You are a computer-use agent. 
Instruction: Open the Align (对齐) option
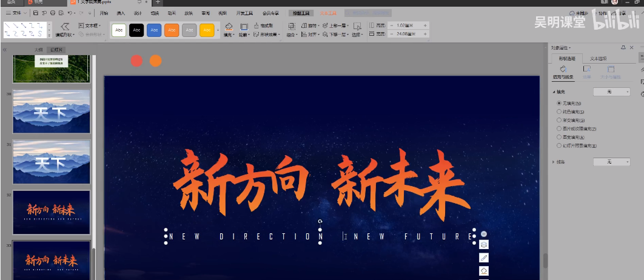click(310, 35)
